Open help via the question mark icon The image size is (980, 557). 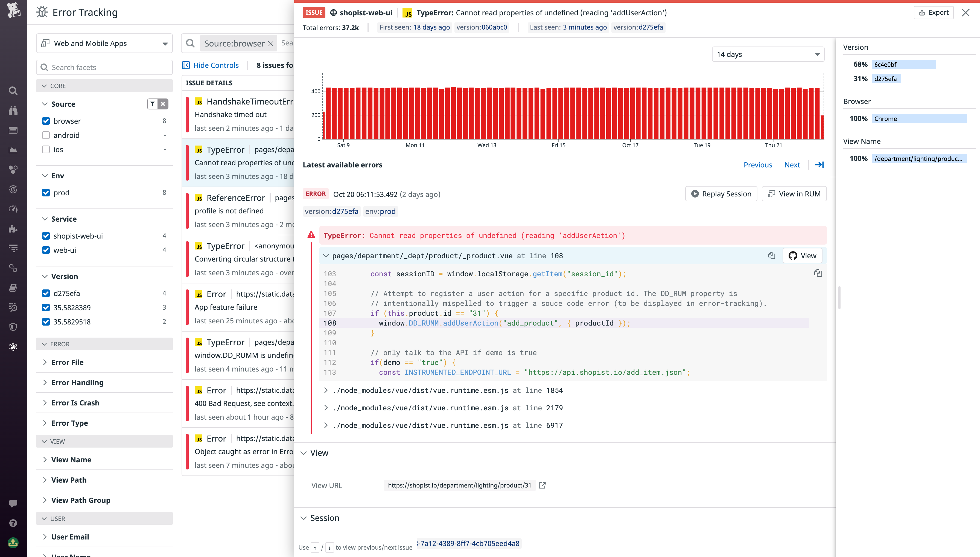[x=13, y=523]
